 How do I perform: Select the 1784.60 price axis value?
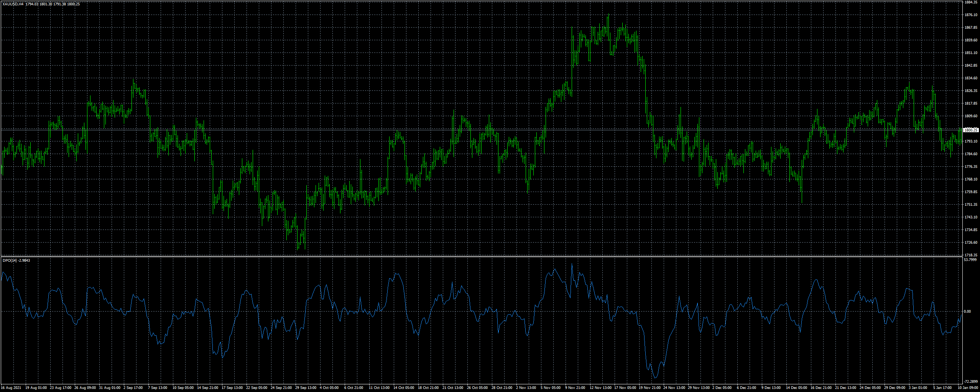pyautogui.click(x=971, y=154)
